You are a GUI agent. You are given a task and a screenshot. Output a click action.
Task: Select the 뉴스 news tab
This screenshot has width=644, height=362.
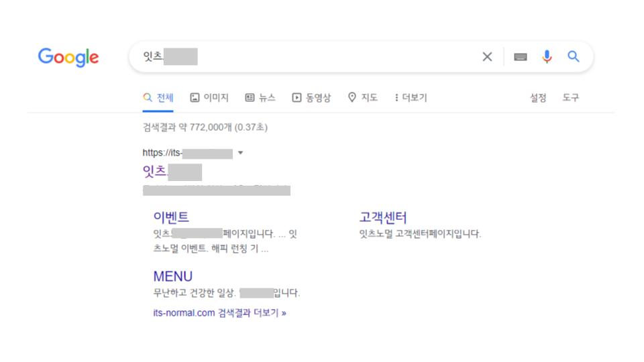(260, 98)
